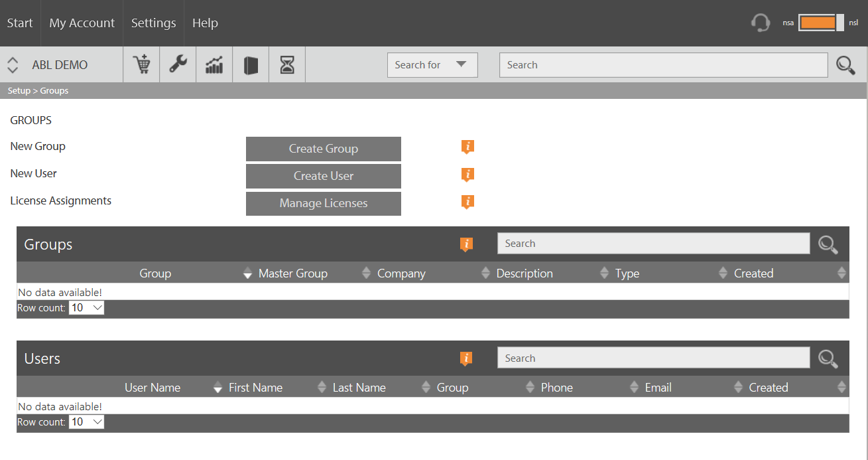Open the bar chart reports icon

[x=214, y=64]
